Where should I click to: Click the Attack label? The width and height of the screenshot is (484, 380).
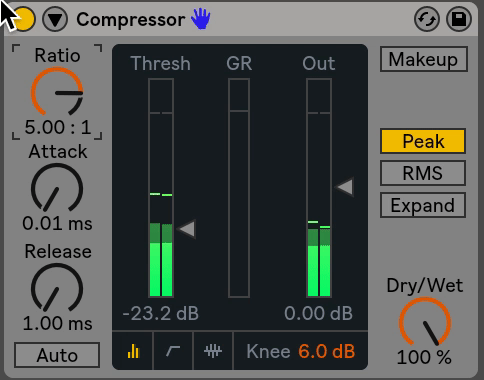coord(58,152)
